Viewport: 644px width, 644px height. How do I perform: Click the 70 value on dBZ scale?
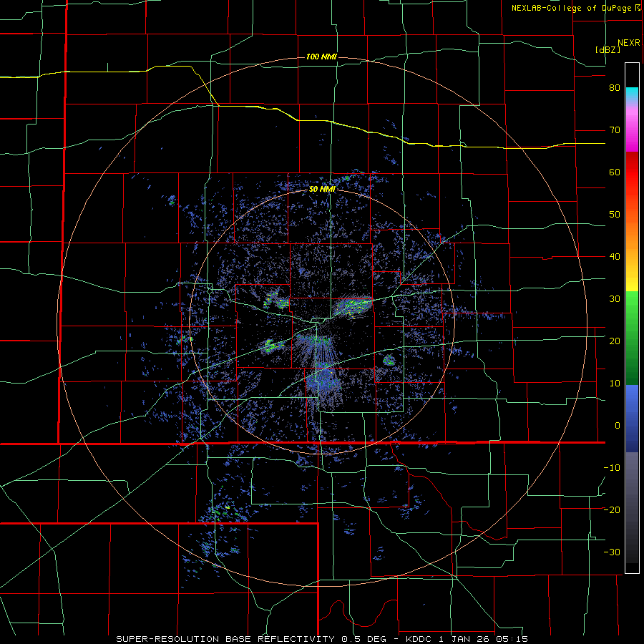pyautogui.click(x=615, y=130)
